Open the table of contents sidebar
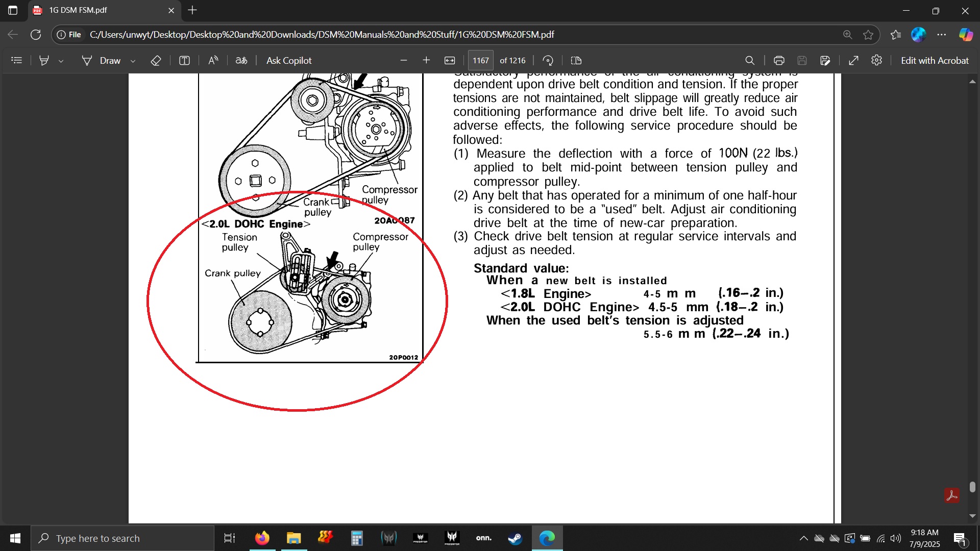 [16, 60]
